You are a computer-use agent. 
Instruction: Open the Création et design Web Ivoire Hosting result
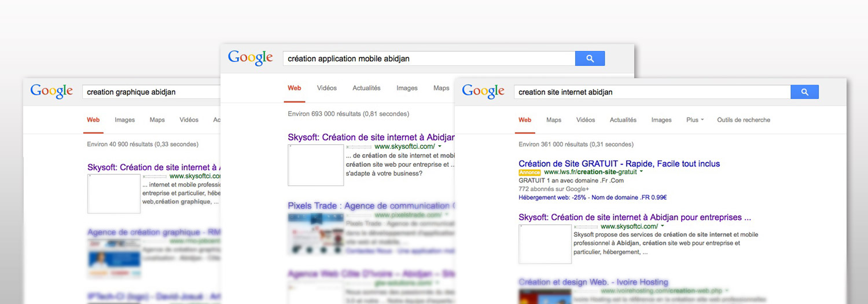coord(594,282)
